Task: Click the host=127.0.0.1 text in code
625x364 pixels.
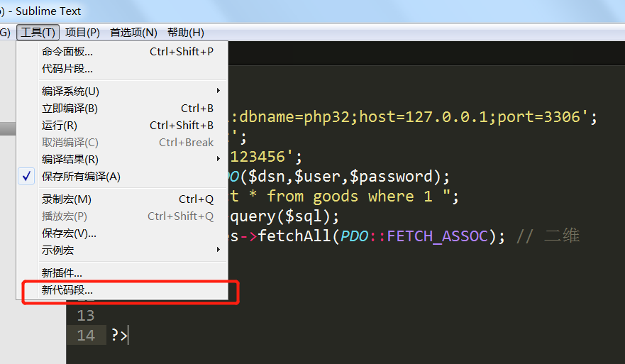Action: [x=424, y=117]
